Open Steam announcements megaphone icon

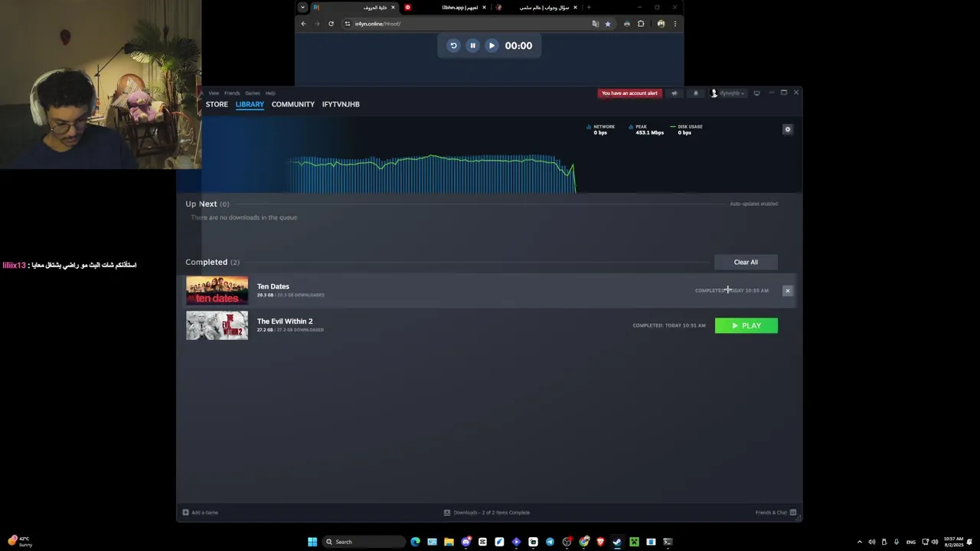click(675, 93)
